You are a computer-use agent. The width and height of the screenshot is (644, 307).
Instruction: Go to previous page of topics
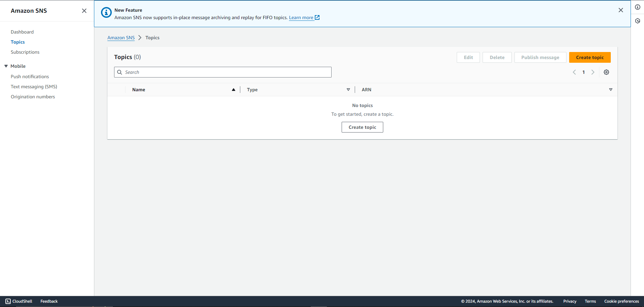574,72
